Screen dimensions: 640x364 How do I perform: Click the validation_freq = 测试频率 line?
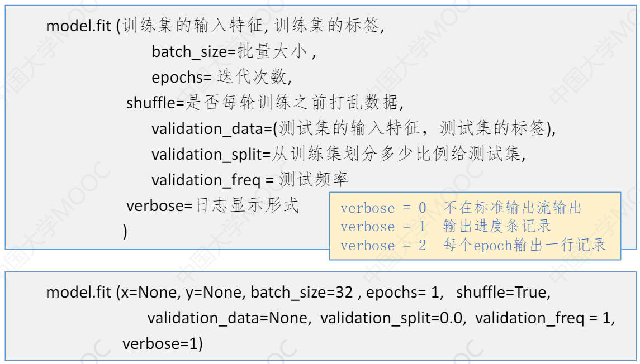(250, 180)
